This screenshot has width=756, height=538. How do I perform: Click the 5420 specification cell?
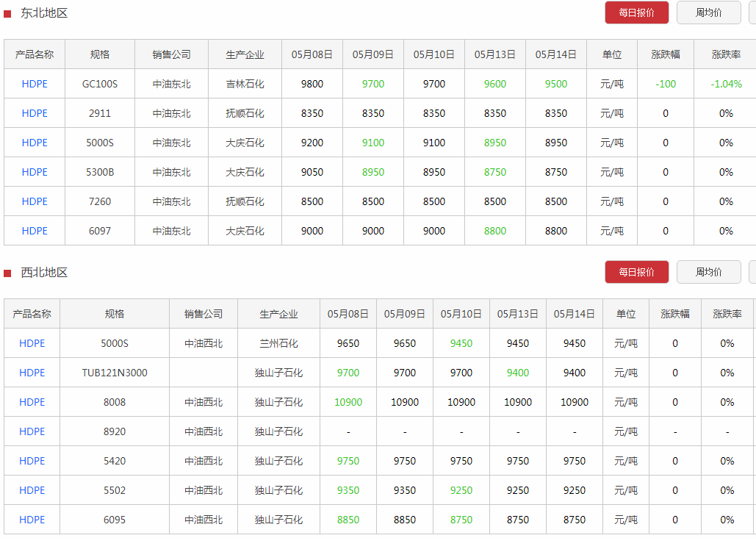coord(115,462)
